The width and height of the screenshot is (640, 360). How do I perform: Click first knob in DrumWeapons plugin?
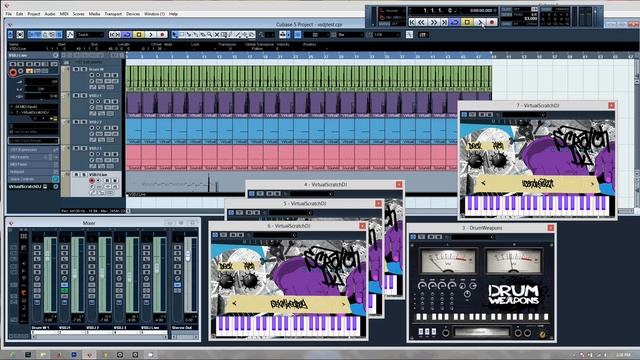422,285
